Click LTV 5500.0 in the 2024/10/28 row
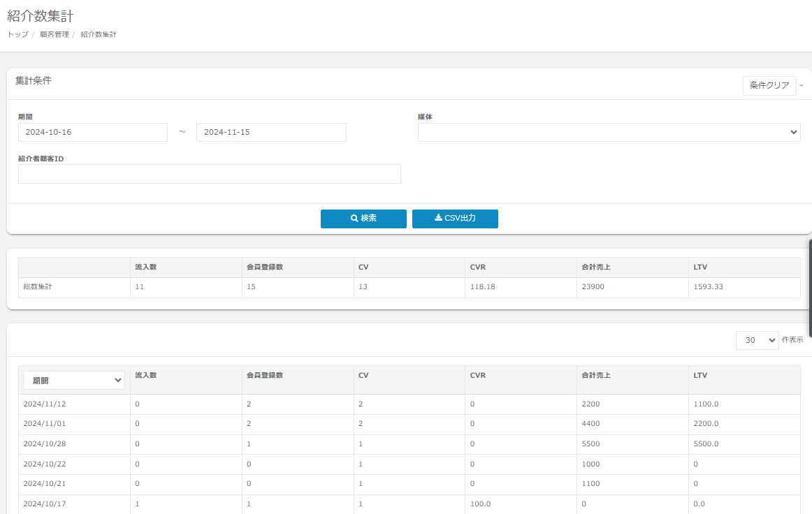 [x=706, y=444]
